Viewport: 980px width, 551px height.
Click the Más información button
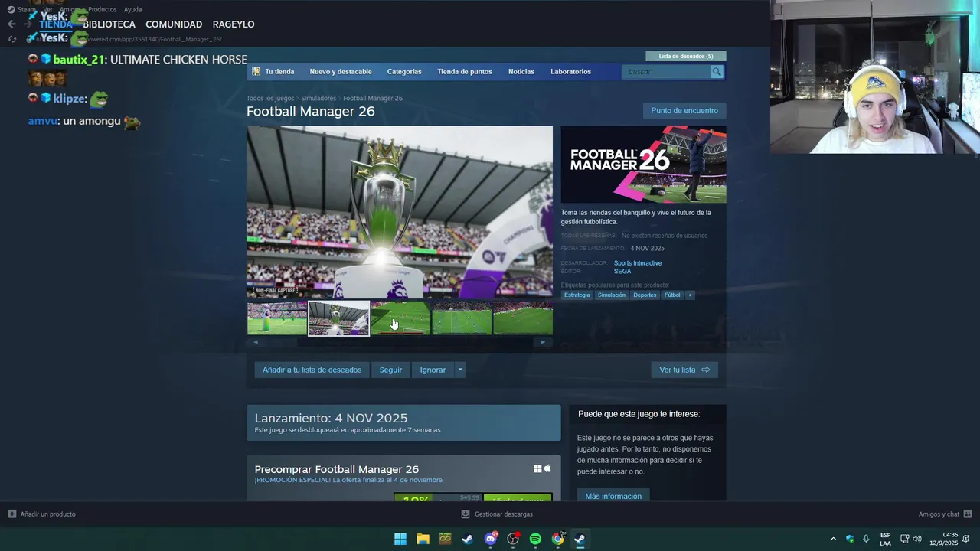[x=613, y=496]
